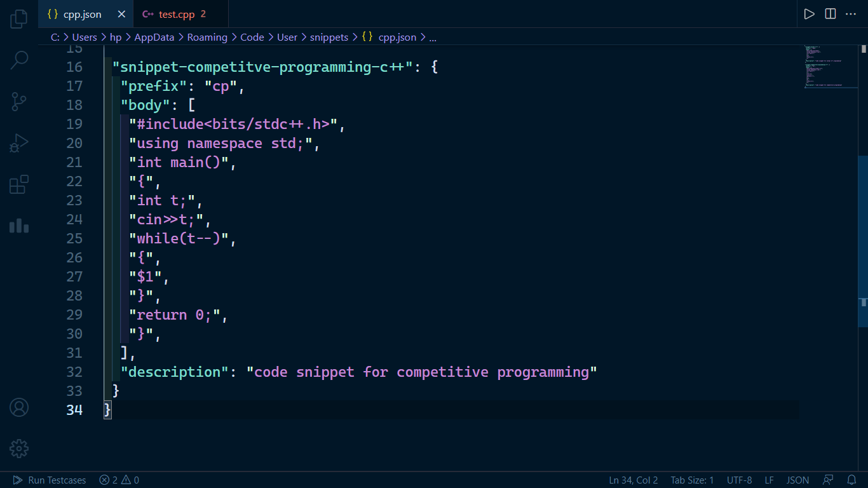Open the Source Control view
This screenshot has width=868, height=488.
[x=19, y=102]
